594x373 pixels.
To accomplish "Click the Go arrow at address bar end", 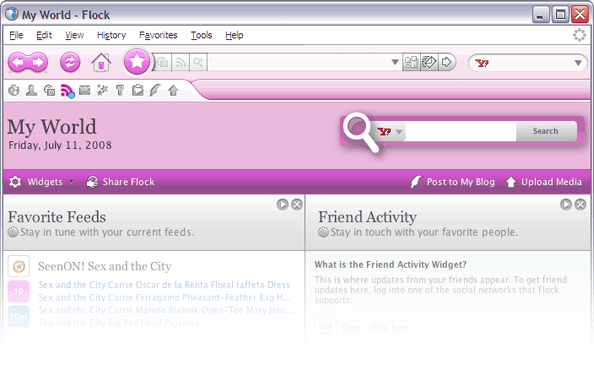I will click(447, 62).
